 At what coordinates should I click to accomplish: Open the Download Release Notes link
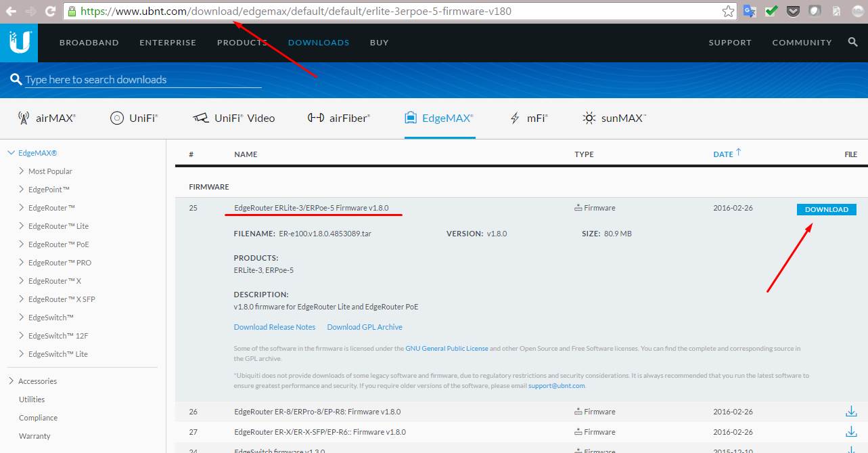point(275,327)
